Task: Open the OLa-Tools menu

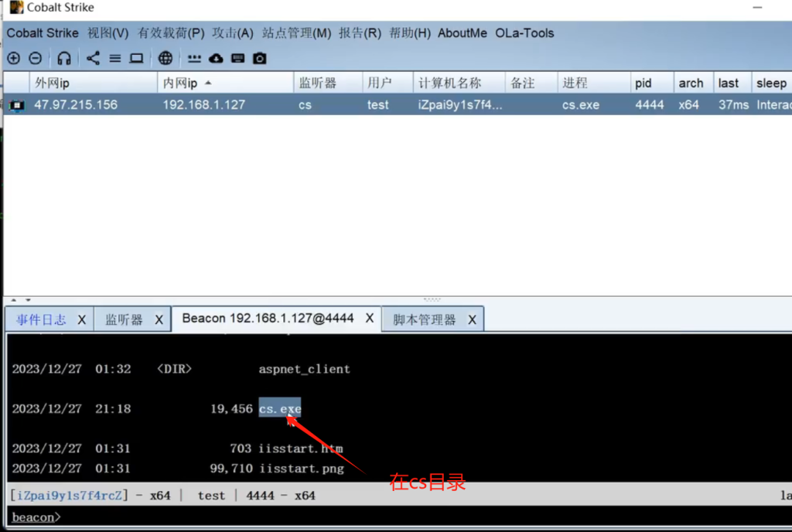Action: click(x=524, y=33)
